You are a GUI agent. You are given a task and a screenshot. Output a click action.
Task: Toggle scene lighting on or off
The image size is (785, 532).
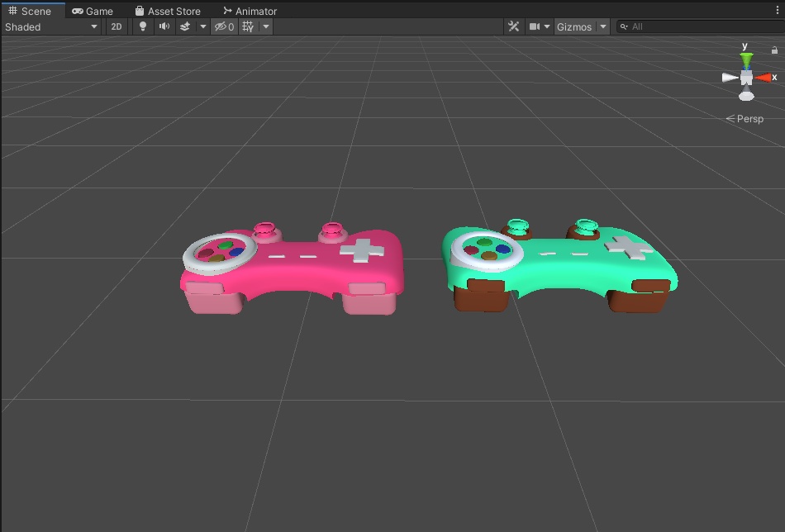[141, 26]
